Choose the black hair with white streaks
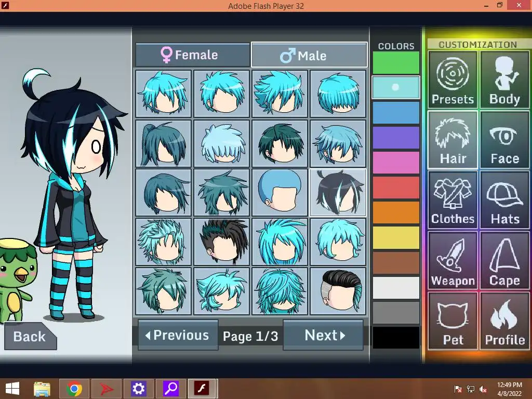 click(x=338, y=192)
